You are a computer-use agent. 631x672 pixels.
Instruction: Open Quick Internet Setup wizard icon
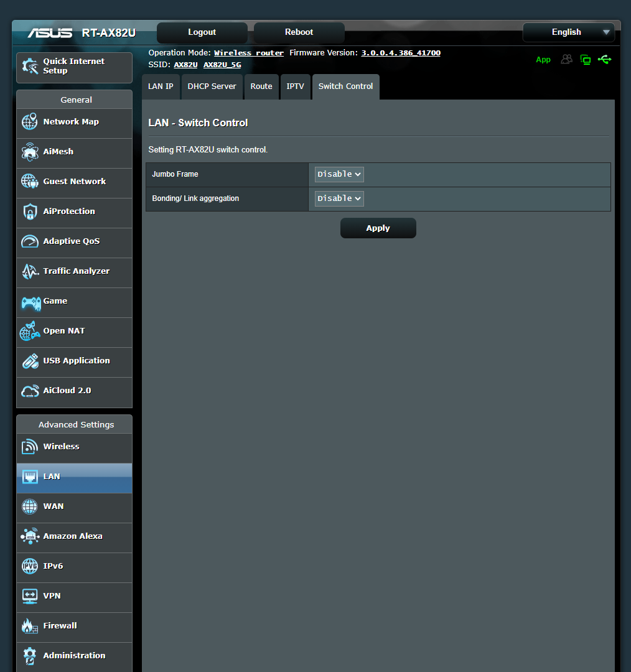30,67
